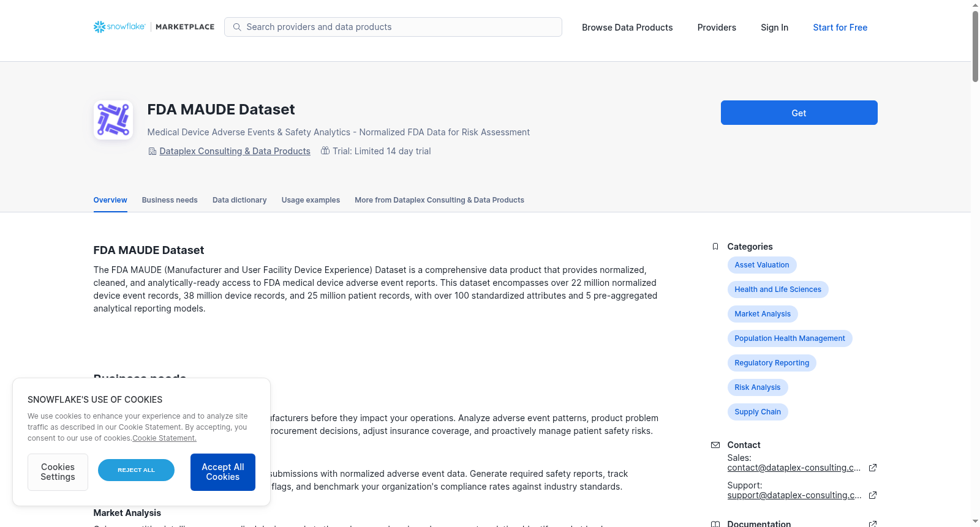Open the support email external link icon

[873, 495]
